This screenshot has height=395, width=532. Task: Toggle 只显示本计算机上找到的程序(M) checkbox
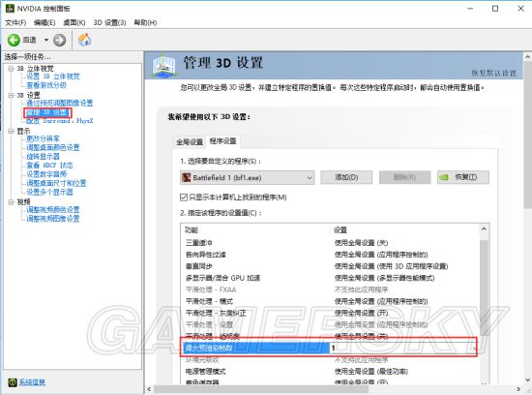[184, 197]
